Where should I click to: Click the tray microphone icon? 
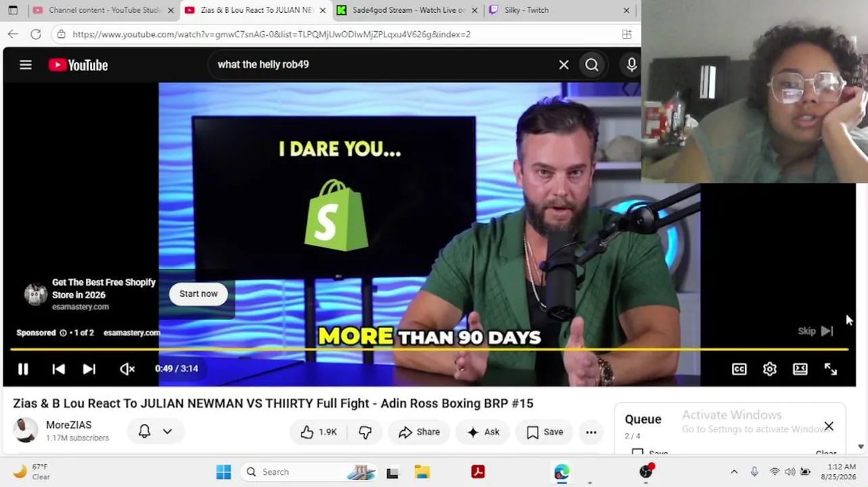click(754, 472)
